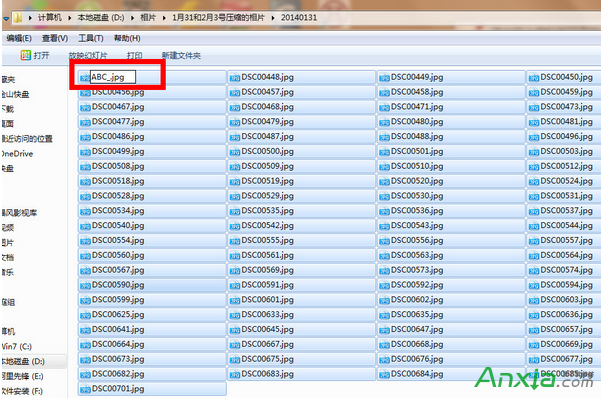This screenshot has width=601, height=398.
Task: Go to 相片 folder in the address path
Action: [x=148, y=18]
